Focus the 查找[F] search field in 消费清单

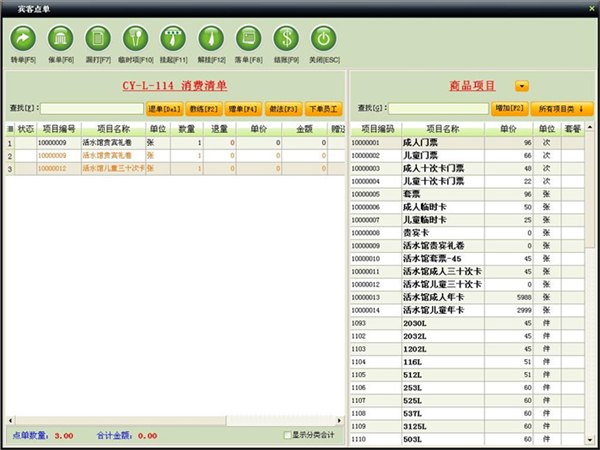(92, 109)
